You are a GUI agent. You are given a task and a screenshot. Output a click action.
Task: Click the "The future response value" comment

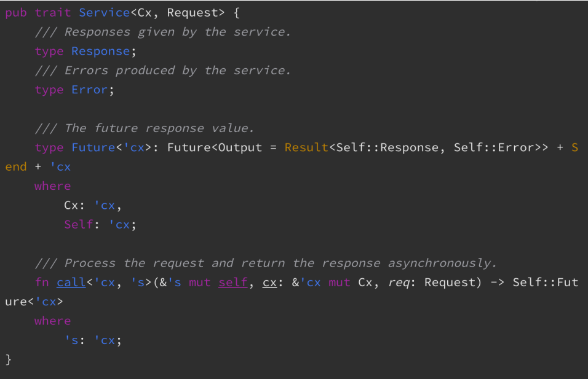[144, 128]
